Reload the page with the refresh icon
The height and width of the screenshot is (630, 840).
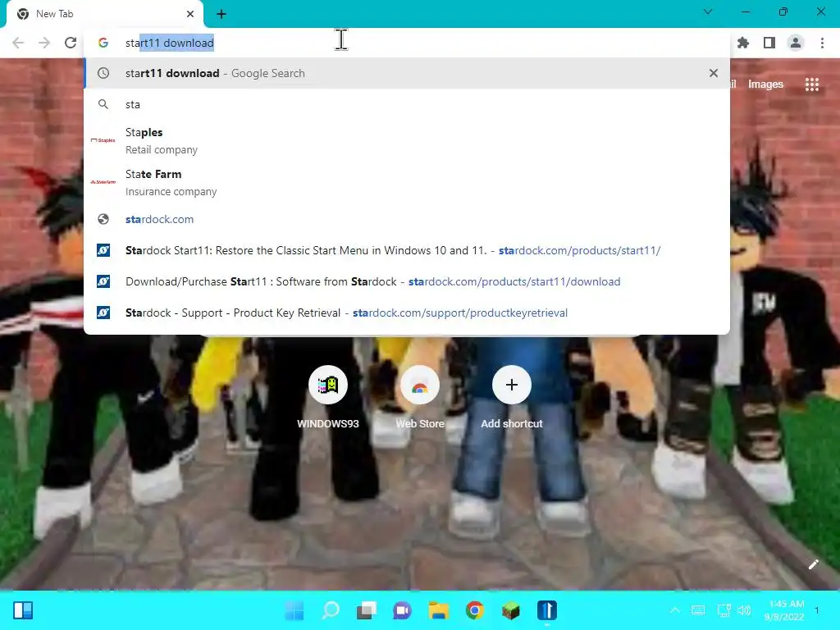[71, 43]
